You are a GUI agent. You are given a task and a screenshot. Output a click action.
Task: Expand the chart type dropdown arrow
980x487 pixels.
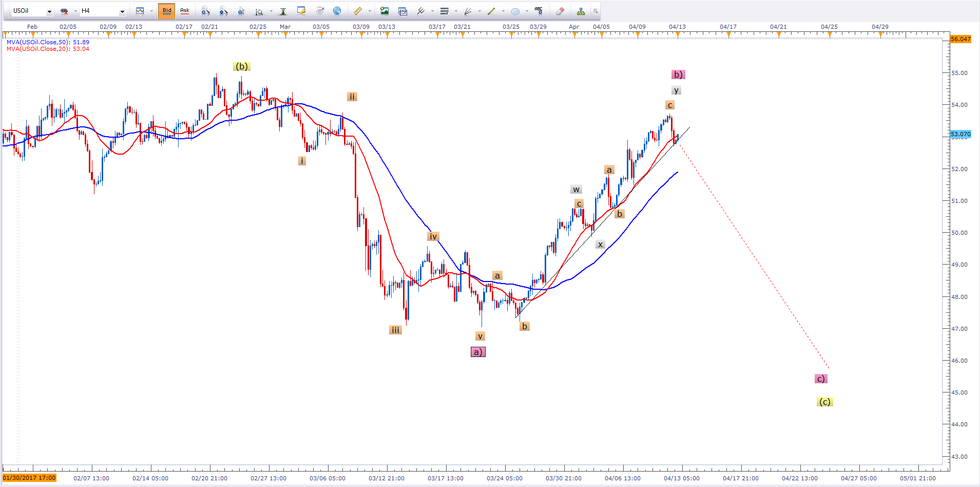click(x=151, y=11)
